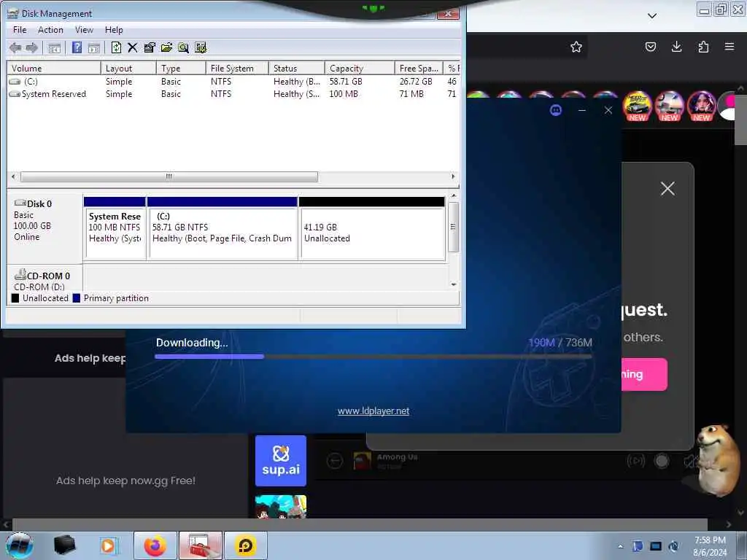Click the File System column header

point(237,68)
